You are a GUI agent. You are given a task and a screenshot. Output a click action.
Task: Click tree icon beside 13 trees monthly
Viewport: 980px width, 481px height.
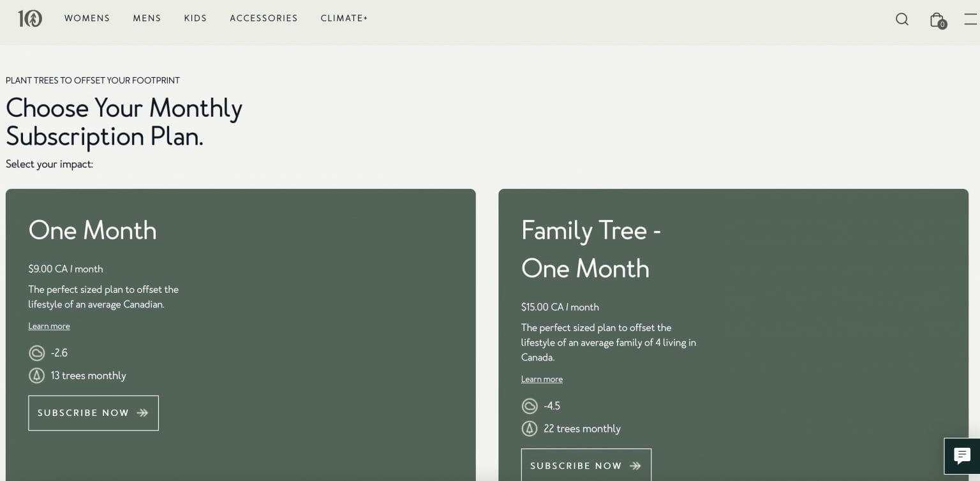click(x=37, y=376)
